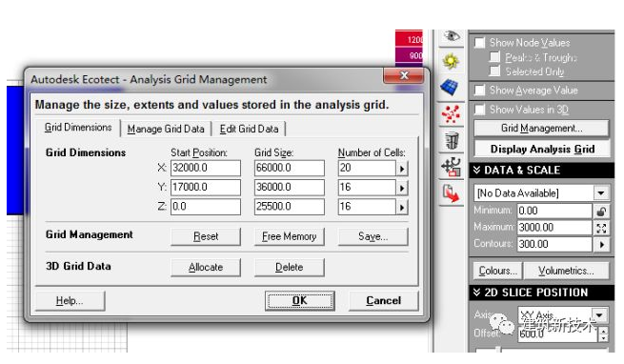Open the Z Number of Cells arrow menu
624x364 pixels.
(402, 207)
